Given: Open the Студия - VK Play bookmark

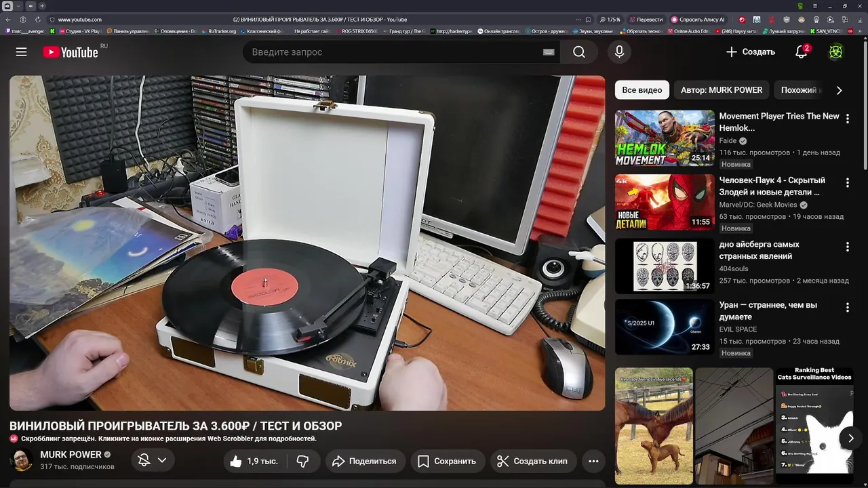Looking at the screenshot, I should [79, 31].
